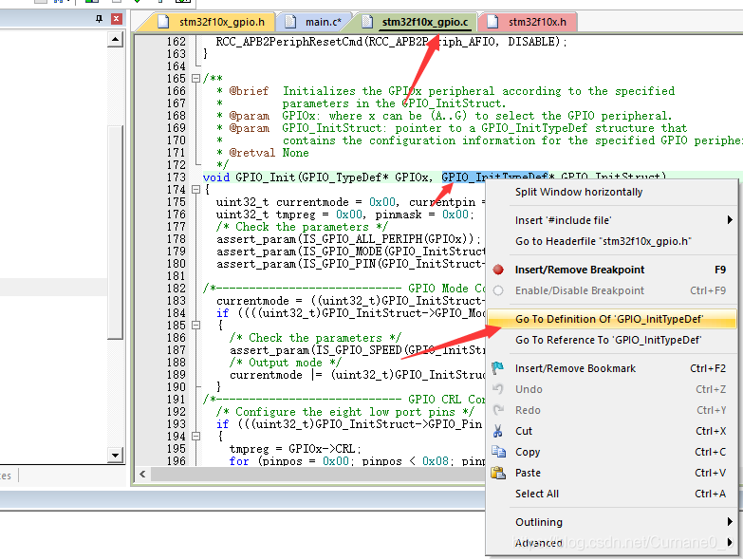
Task: Collapse the if block at line 185
Action: pos(195,325)
